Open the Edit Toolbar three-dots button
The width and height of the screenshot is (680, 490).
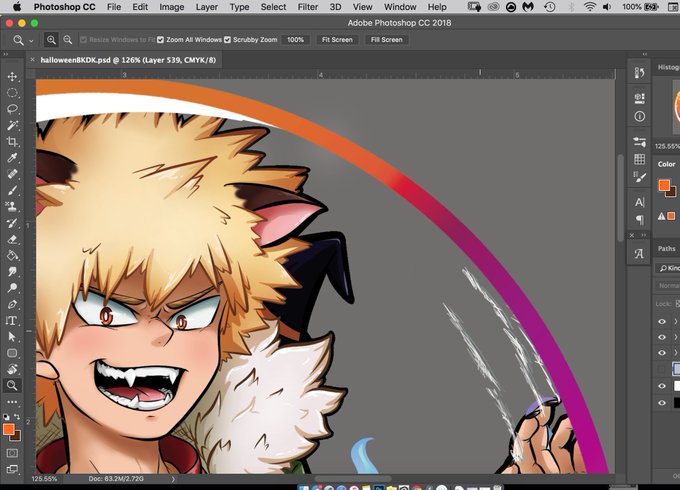point(12,402)
